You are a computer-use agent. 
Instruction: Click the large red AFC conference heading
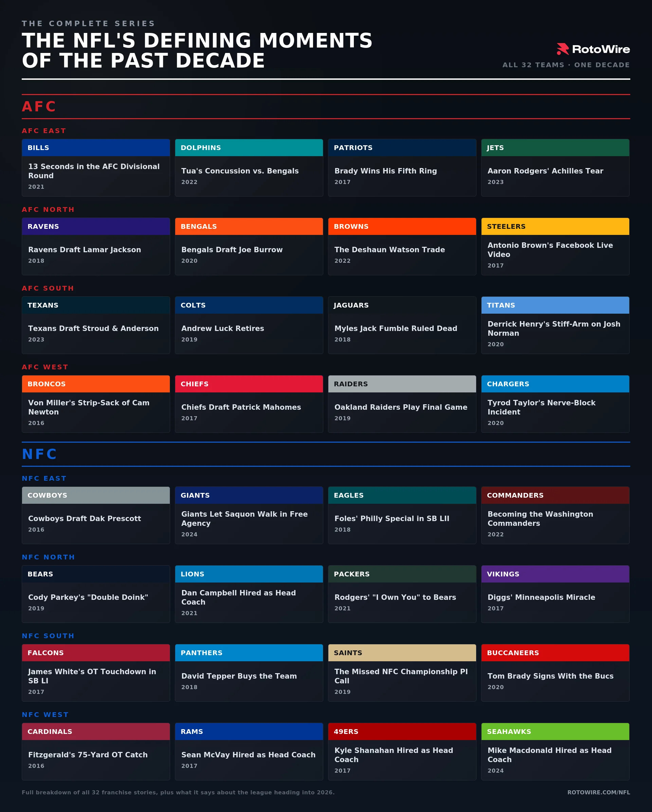click(39, 106)
